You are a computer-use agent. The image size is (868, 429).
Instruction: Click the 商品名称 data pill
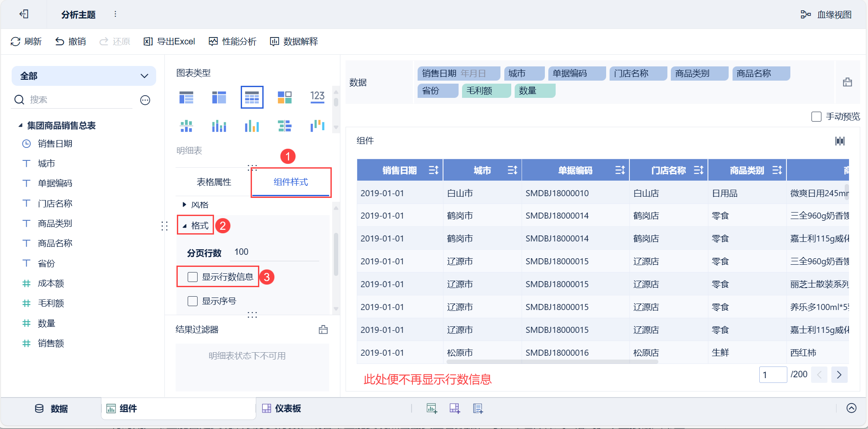[761, 73]
